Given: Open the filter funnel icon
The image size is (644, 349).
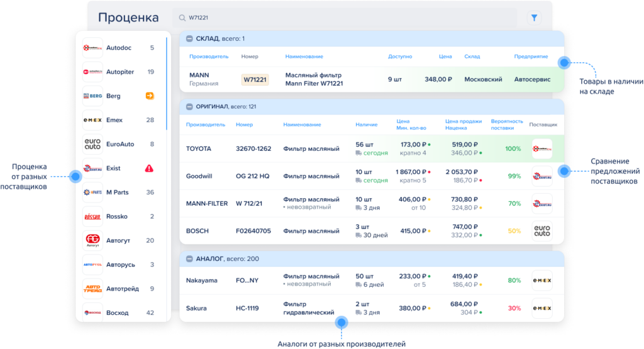Looking at the screenshot, I should coord(534,18).
